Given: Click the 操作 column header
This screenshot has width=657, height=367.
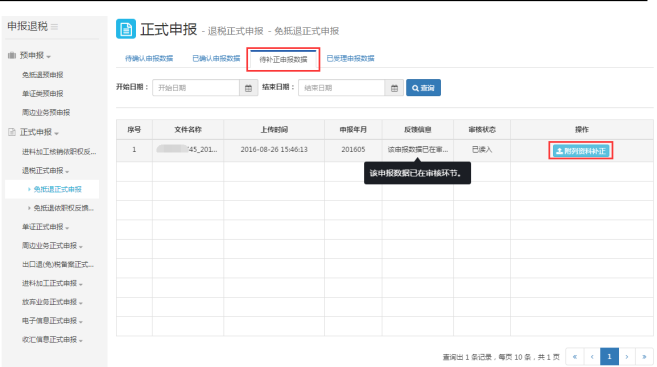Looking at the screenshot, I should coord(582,129).
